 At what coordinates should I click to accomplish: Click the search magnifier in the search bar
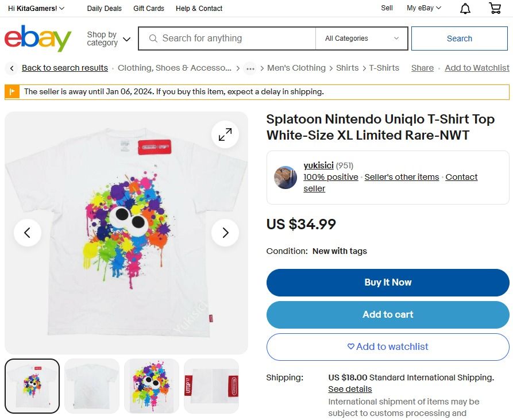point(153,38)
